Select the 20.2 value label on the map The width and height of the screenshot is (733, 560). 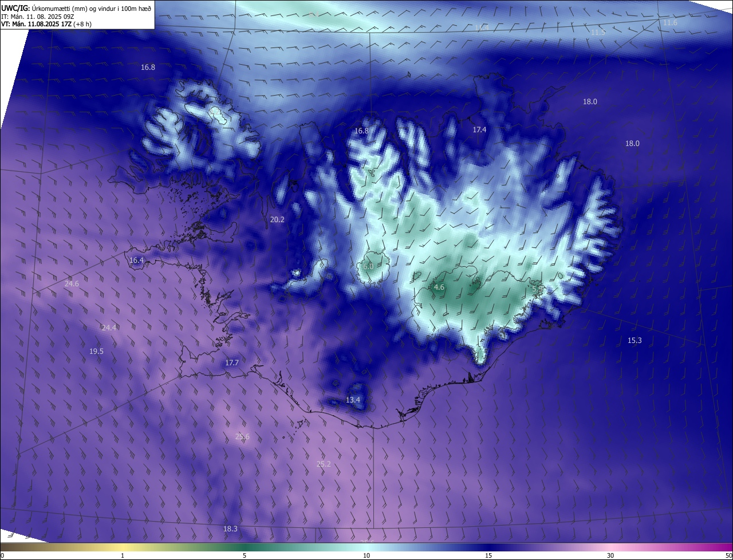(x=277, y=219)
